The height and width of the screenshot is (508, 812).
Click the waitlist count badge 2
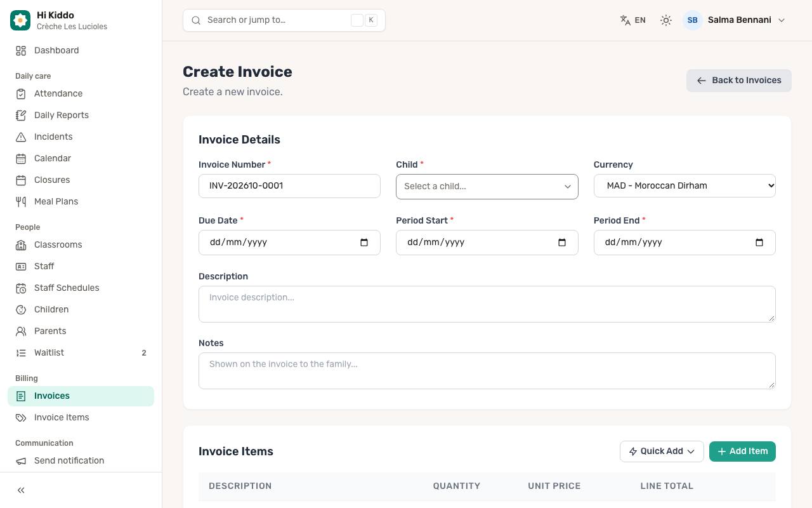[144, 353]
